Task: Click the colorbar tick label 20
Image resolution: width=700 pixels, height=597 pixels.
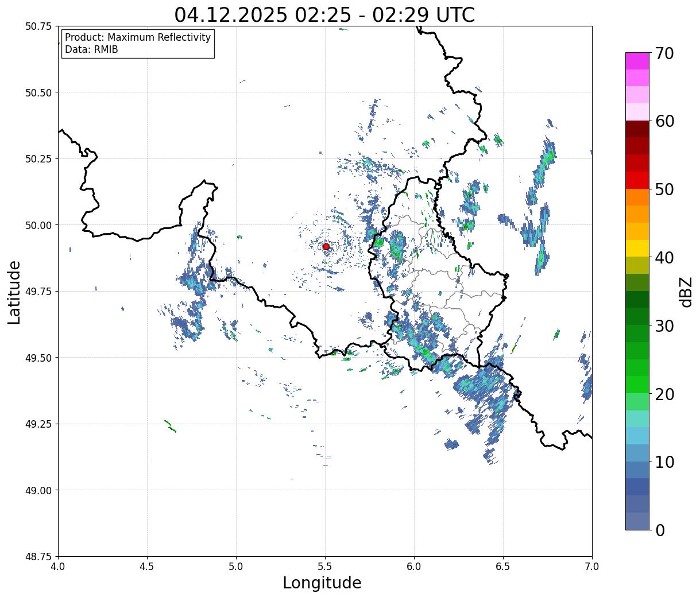Action: click(664, 394)
